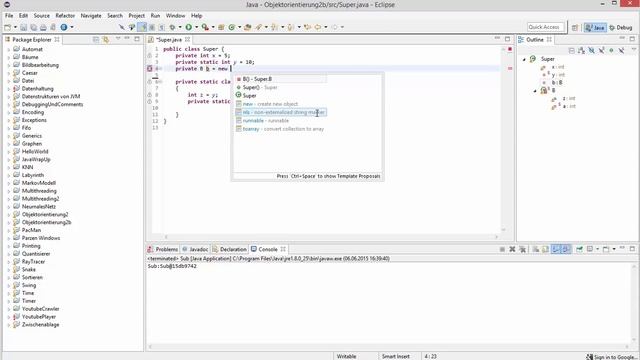Toggle Hide Non-Public Members in Outline
Image resolution: width=640 pixels, height=360 pixels.
pyautogui.click(x=611, y=50)
